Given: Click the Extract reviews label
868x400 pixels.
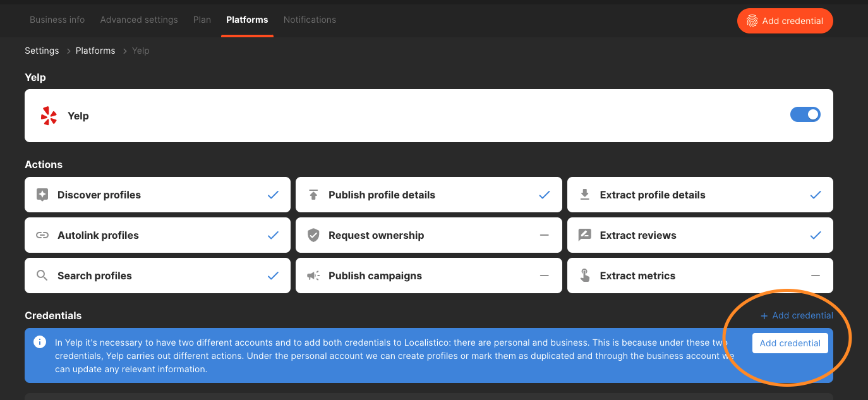Looking at the screenshot, I should [638, 235].
